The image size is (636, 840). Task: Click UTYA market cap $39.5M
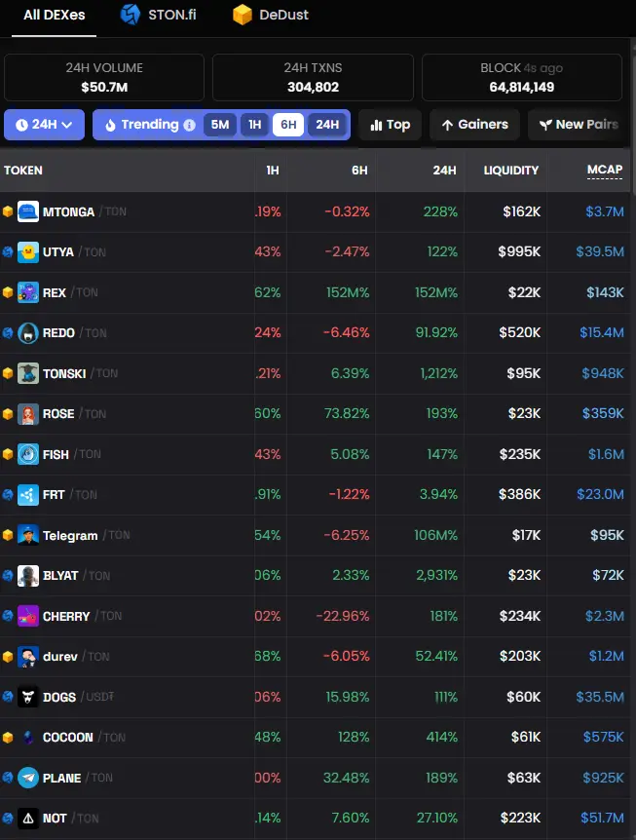point(600,251)
